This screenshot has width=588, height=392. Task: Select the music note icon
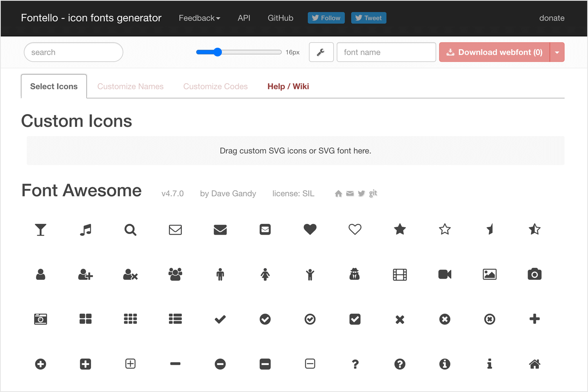85,230
